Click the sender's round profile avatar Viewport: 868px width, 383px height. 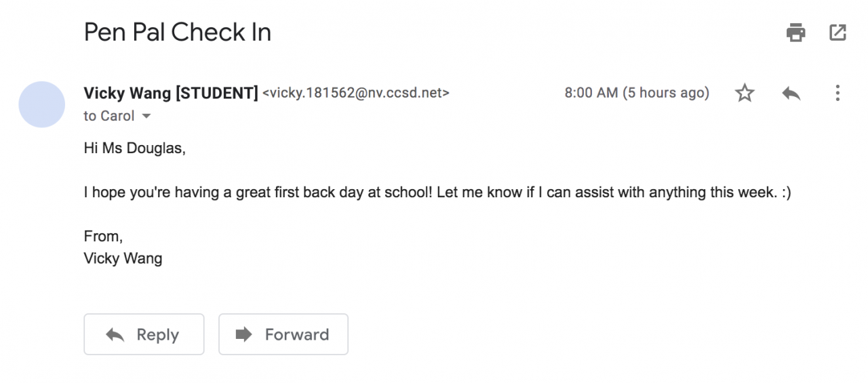pyautogui.click(x=41, y=104)
